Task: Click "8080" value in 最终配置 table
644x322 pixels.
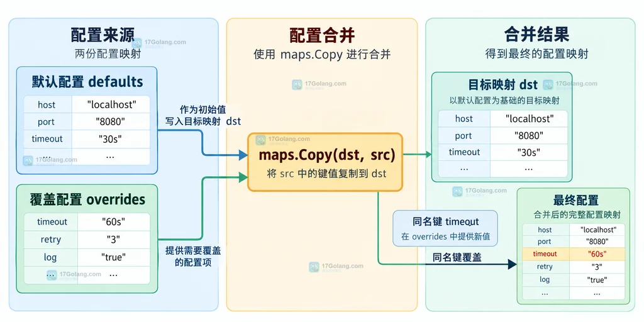Action: tap(597, 242)
